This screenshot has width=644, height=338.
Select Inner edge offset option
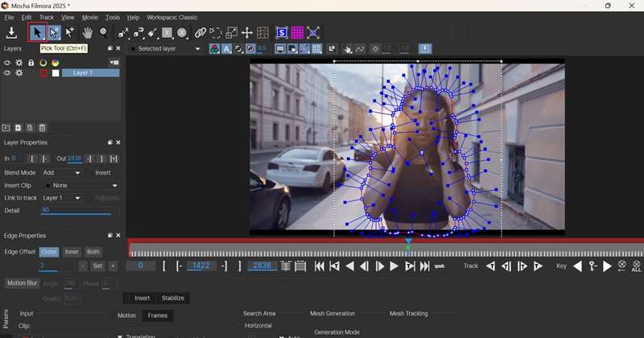(72, 252)
